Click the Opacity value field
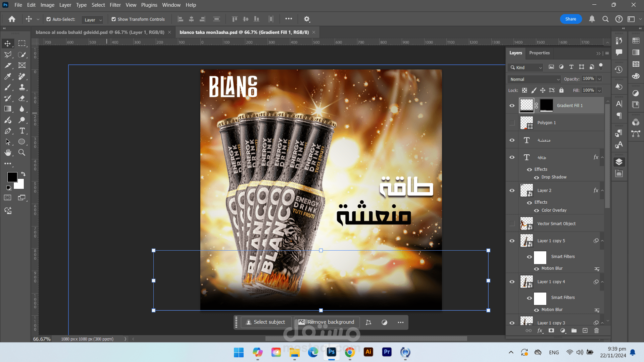 pyautogui.click(x=589, y=79)
